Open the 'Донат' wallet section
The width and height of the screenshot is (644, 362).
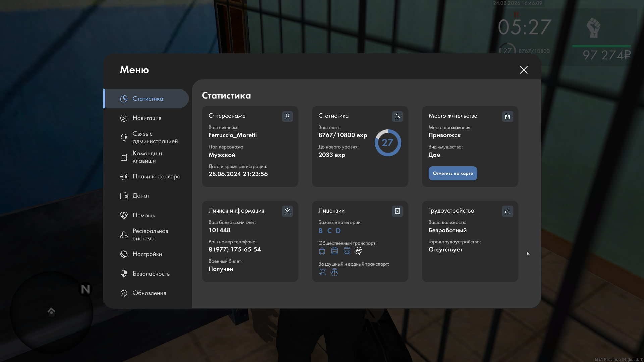pos(141,196)
